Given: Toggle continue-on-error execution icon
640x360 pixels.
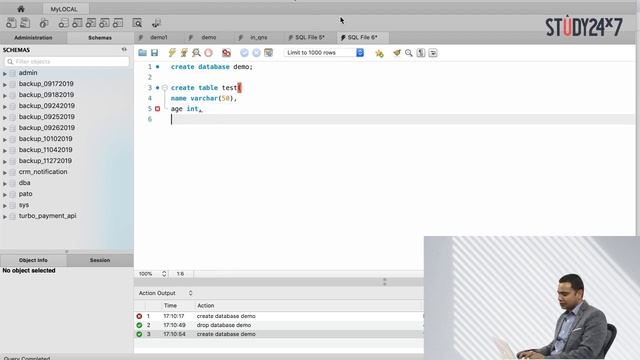Looking at the screenshot, I should click(x=227, y=53).
